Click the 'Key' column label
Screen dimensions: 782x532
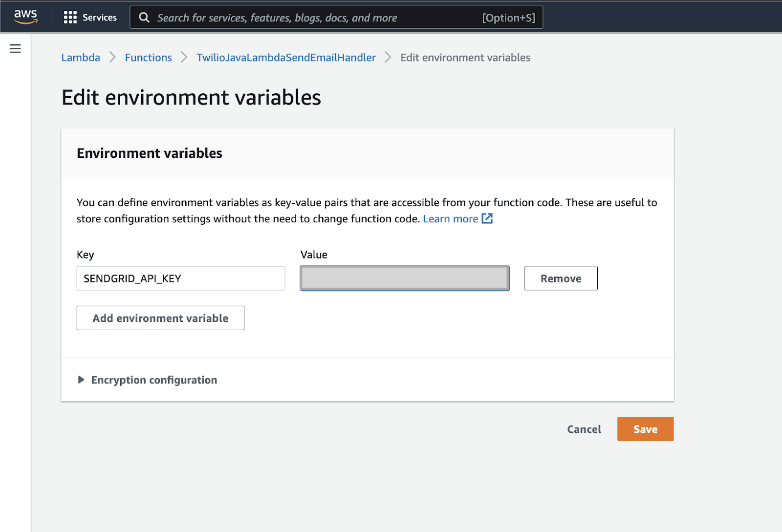[x=86, y=255]
